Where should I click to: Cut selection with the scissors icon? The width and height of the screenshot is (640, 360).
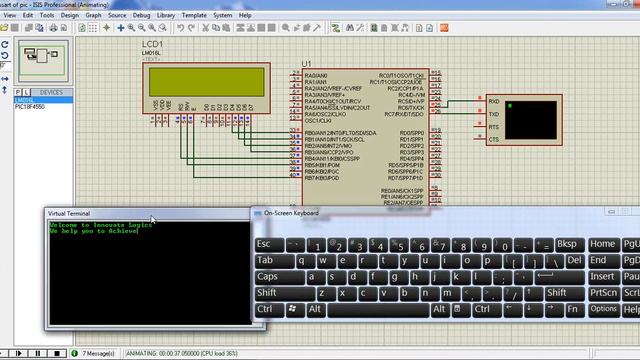(x=206, y=28)
